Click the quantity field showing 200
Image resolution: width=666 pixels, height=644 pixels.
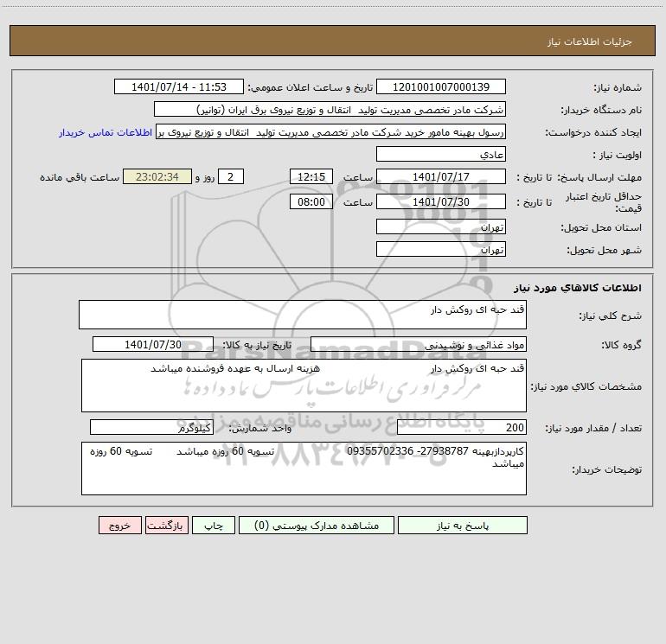point(462,428)
